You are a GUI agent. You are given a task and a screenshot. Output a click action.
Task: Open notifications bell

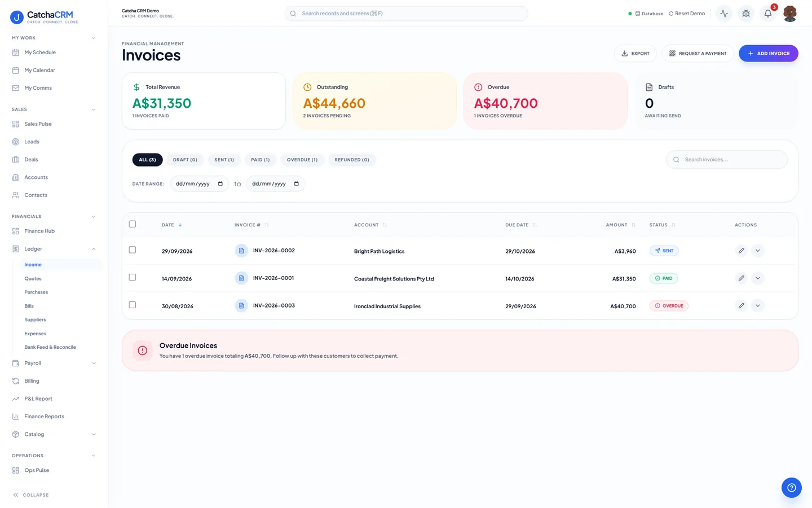(x=768, y=14)
